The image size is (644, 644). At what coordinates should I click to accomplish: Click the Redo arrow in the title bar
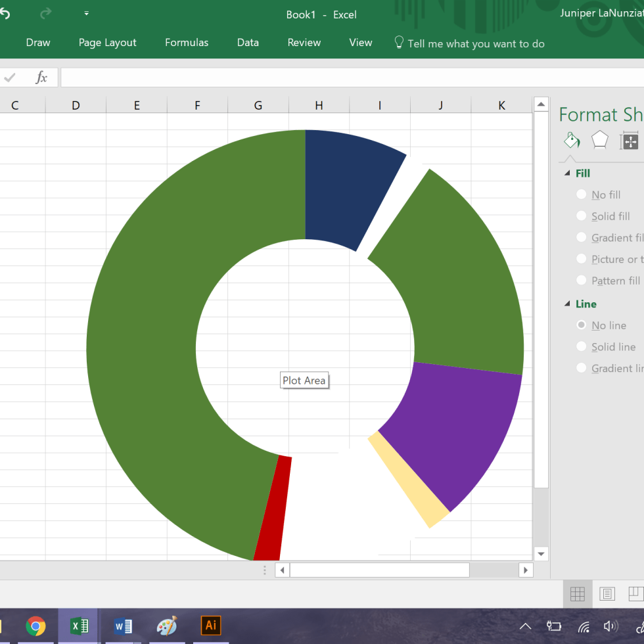[x=45, y=14]
